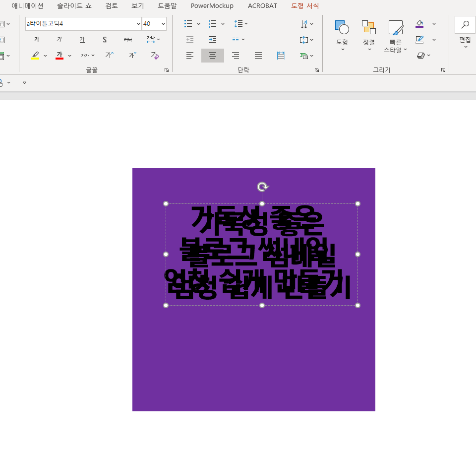Toggle strikethrough formatting
The height and width of the screenshot is (453, 476).
[128, 39]
